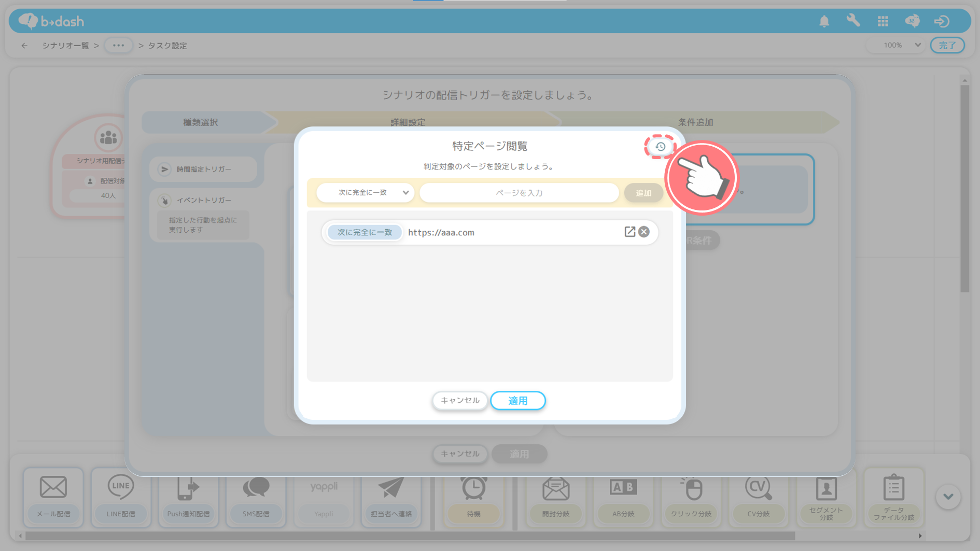
Task: Click the history clock icon in dialog
Action: pyautogui.click(x=660, y=147)
